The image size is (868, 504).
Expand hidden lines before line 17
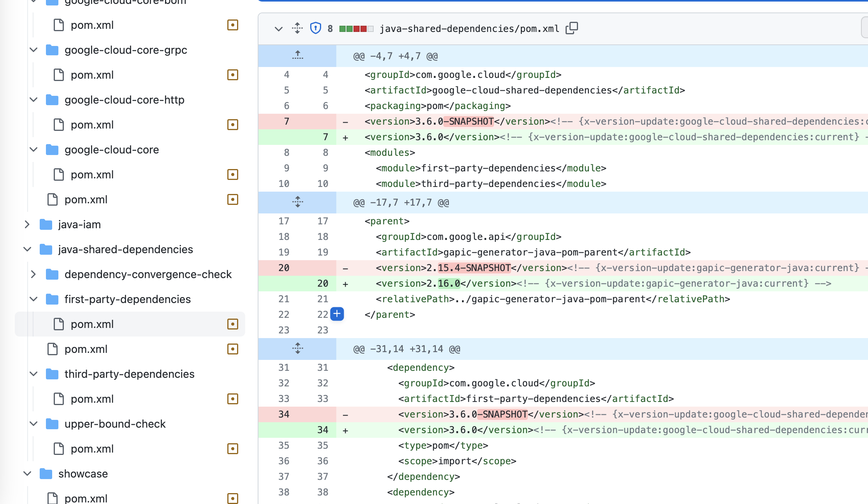[297, 202]
